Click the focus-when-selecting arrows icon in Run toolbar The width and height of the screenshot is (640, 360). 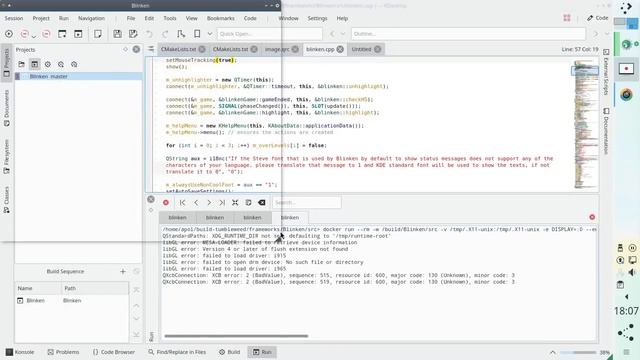pyautogui.click(x=235, y=202)
